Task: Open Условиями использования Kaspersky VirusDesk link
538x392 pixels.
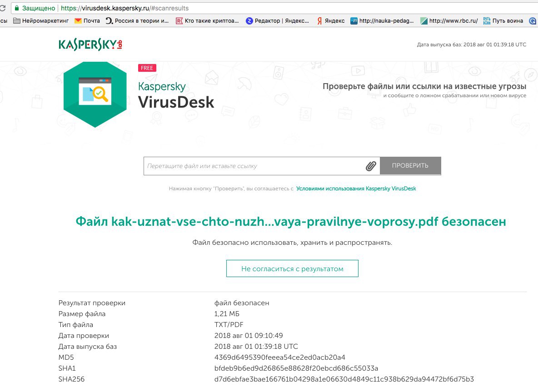Action: (356, 189)
